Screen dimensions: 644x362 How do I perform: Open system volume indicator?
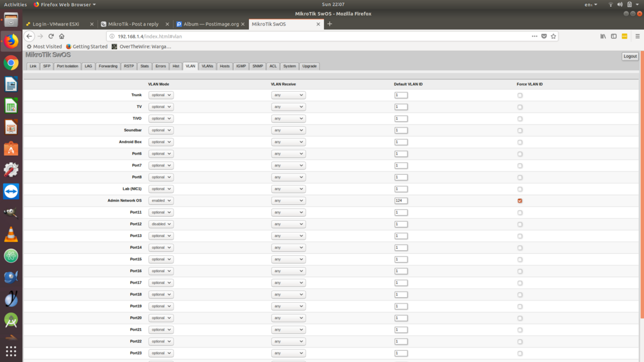619,4
